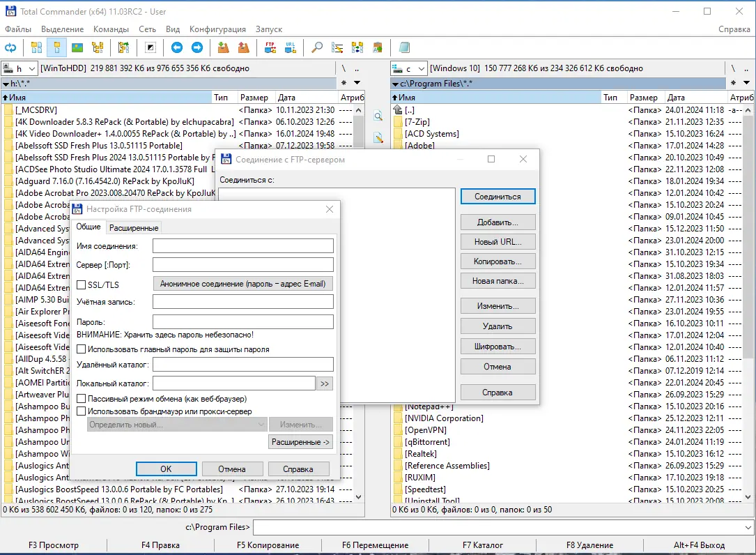Expand the Расширенные -> options button
The height and width of the screenshot is (555, 756).
tap(300, 442)
